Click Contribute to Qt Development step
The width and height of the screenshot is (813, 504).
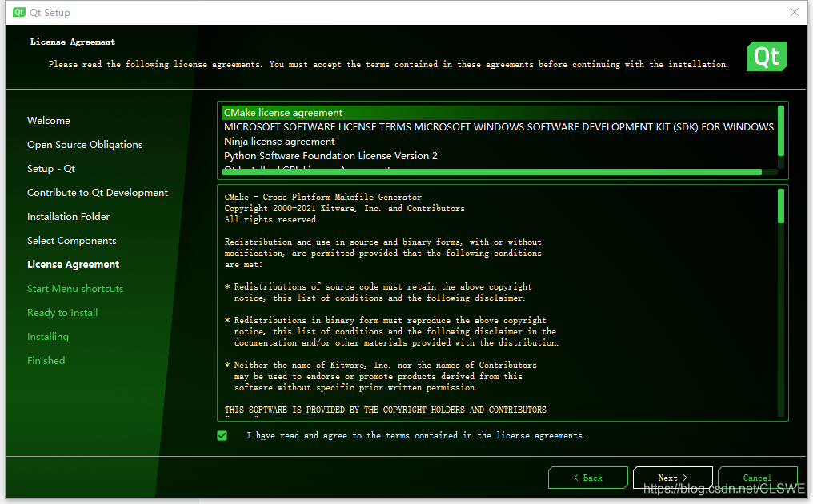98,192
